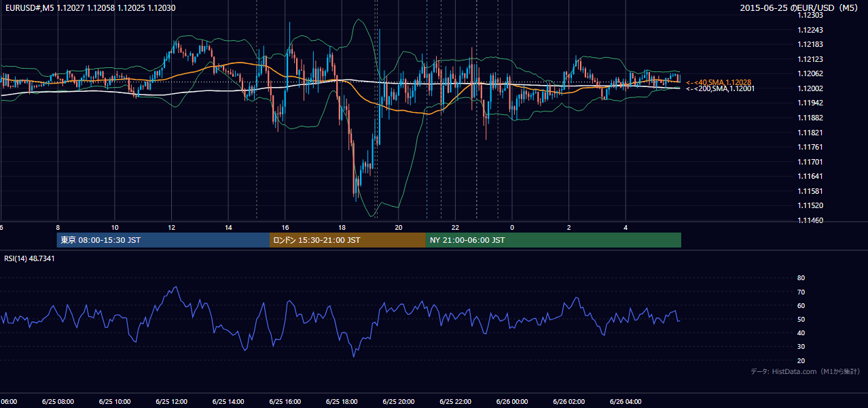Click RSI scale value 60
The image size is (868, 408).
point(801,305)
